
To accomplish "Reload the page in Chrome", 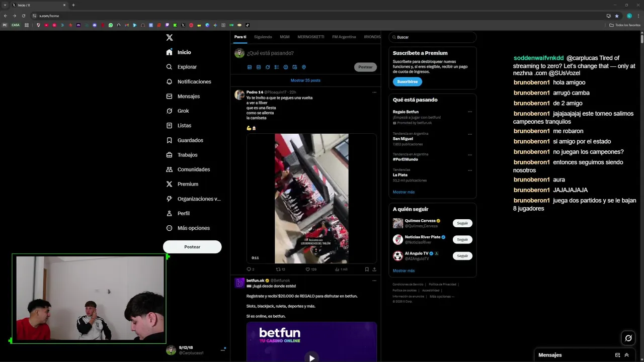I will 23,16.
